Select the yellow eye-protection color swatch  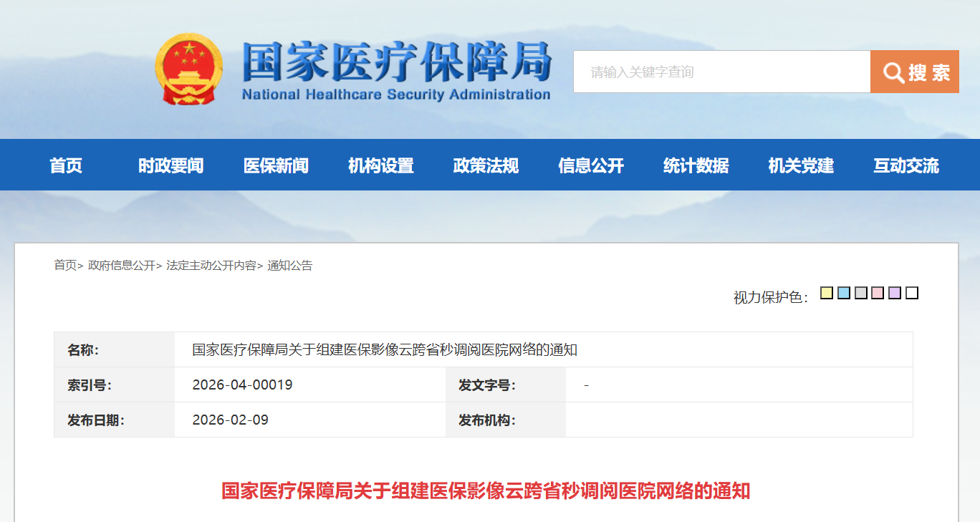click(826, 292)
